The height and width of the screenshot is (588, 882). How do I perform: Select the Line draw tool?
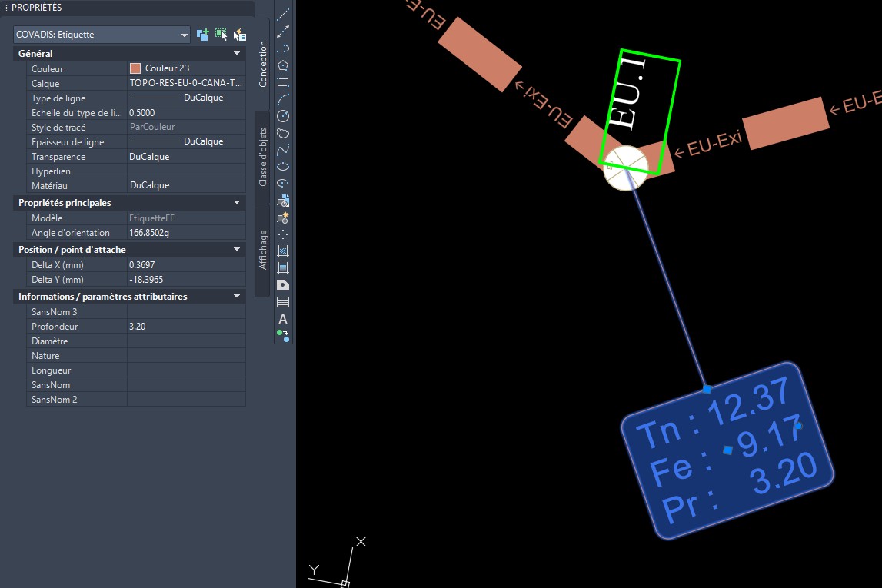[283, 15]
